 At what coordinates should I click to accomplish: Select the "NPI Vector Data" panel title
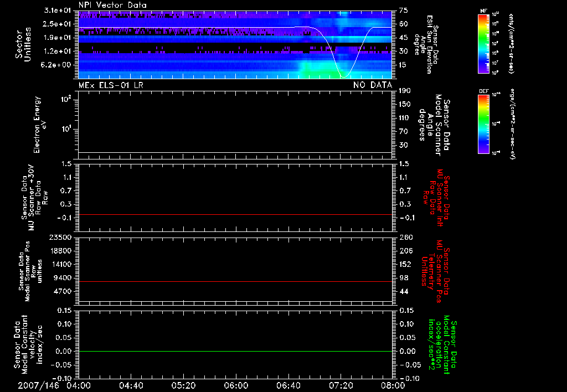(x=112, y=5)
